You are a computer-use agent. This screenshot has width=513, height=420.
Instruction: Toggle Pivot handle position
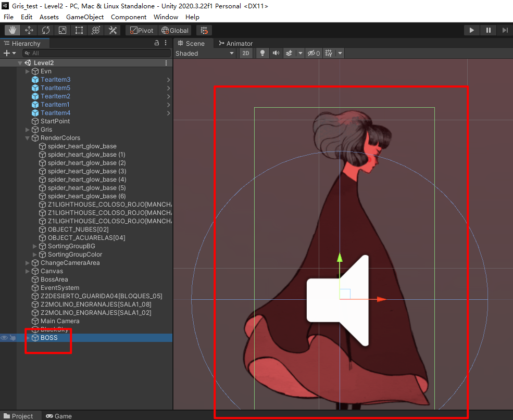[142, 30]
